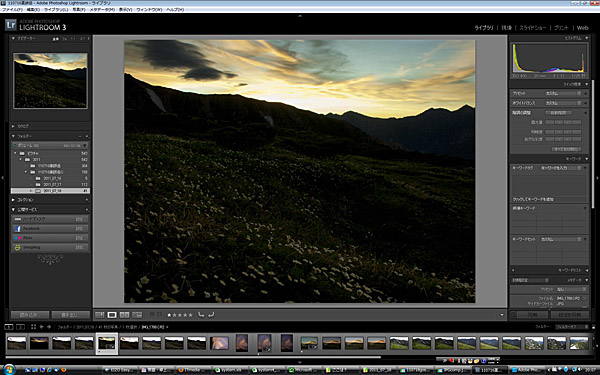
Task: Switch to the Slideshow module
Action: click(x=532, y=28)
